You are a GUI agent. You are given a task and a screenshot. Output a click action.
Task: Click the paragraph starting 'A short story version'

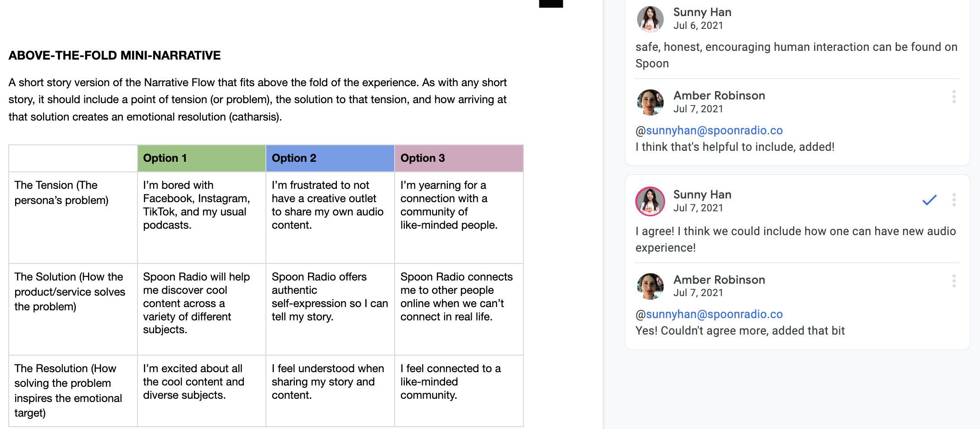coord(258,99)
